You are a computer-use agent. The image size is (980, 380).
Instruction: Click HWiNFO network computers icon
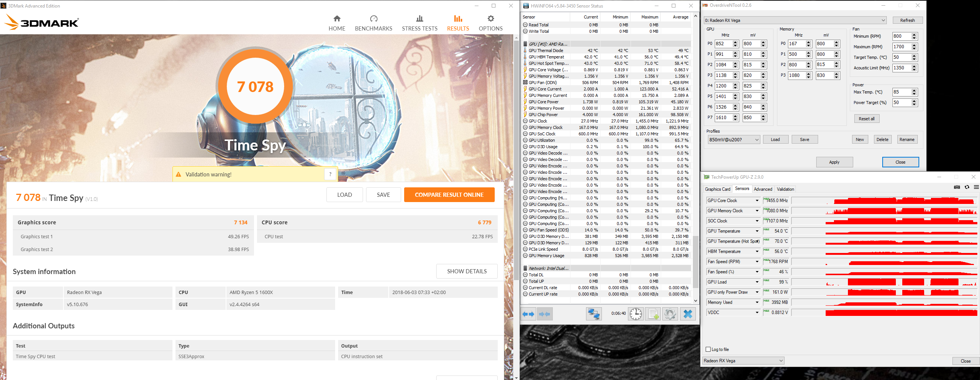[x=594, y=314]
